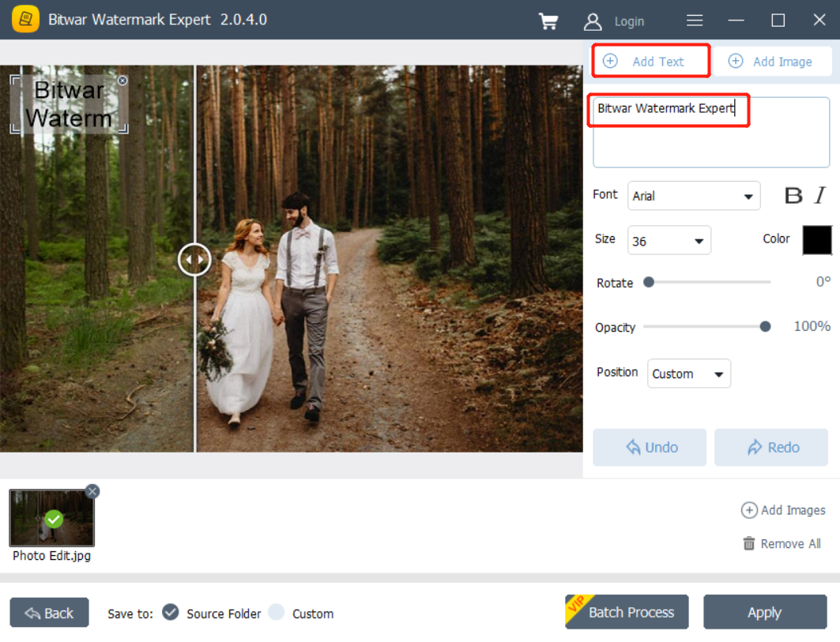Image resolution: width=840 pixels, height=642 pixels.
Task: Apply the watermark
Action: [x=765, y=612]
